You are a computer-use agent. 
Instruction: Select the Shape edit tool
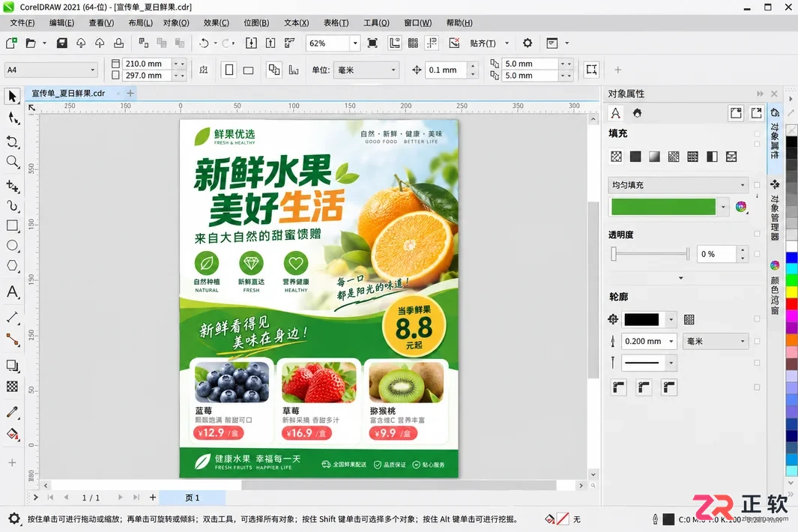coord(13,118)
